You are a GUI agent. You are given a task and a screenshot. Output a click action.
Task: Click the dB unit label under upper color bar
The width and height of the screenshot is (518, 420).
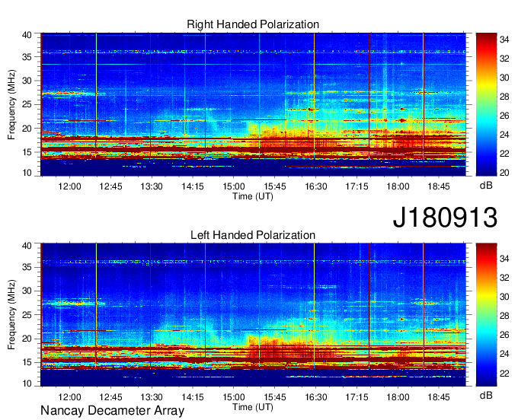[486, 186]
